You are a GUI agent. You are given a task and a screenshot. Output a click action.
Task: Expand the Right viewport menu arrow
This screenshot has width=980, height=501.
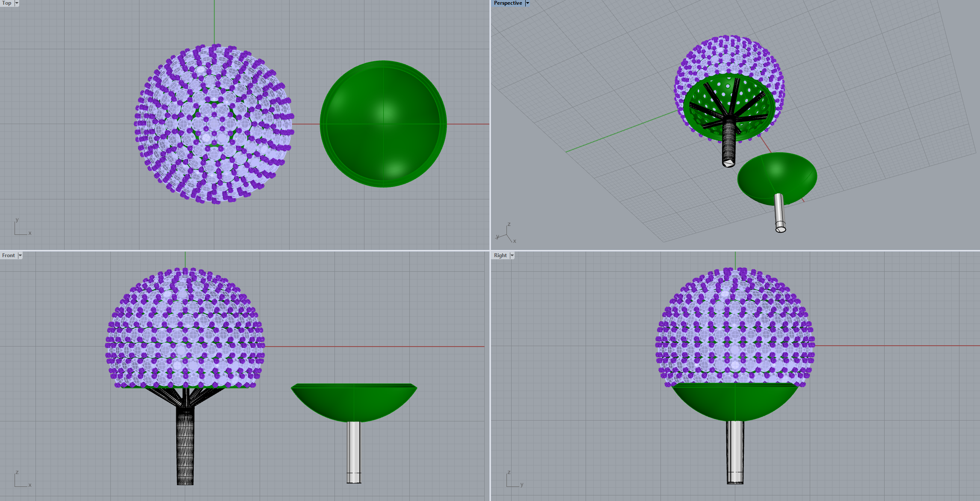click(x=512, y=255)
